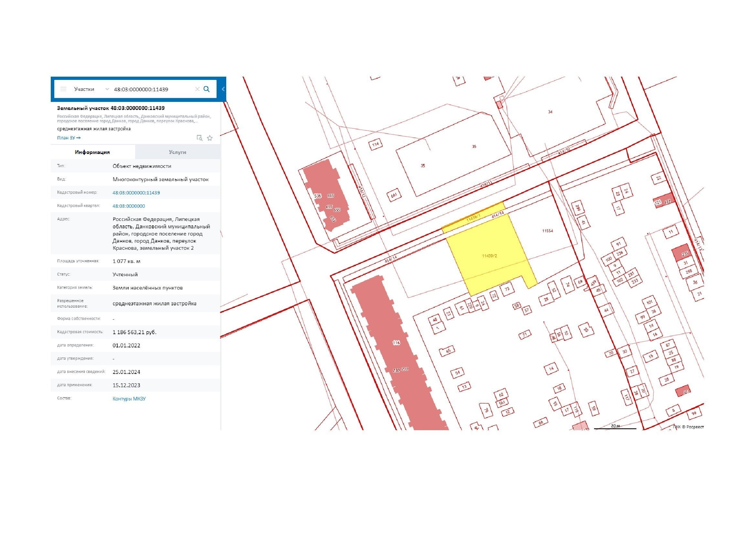Switch to the Услуги tab
The width and height of the screenshot is (756, 535).
[x=177, y=152]
